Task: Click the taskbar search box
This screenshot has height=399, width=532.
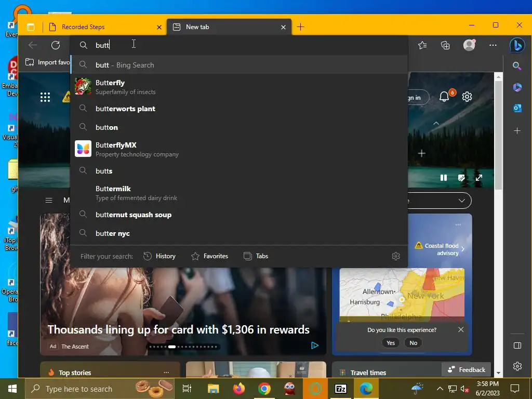Action: (x=99, y=389)
